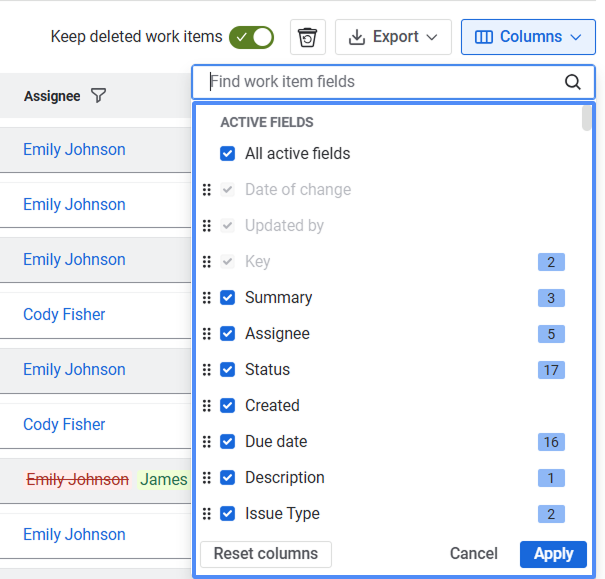Viewport: 605px width, 579px height.
Task: Open the Export dropdown
Action: pos(393,37)
